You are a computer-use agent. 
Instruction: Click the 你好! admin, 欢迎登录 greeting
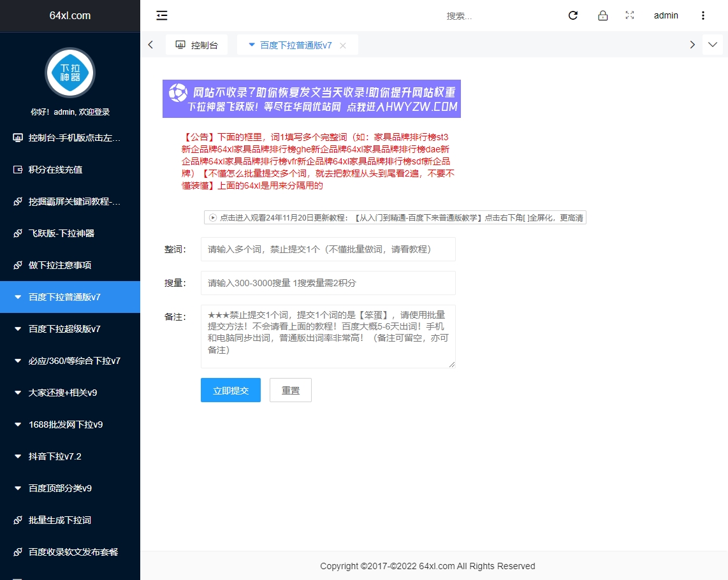(x=70, y=112)
